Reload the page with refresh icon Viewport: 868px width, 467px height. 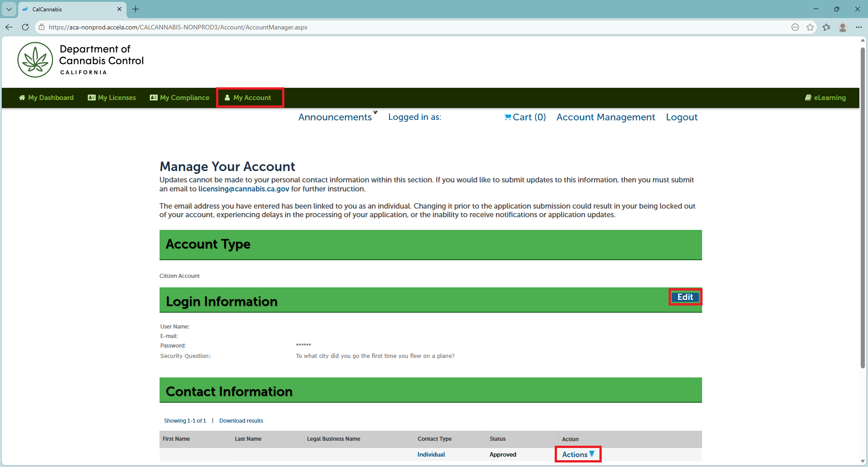(x=25, y=27)
